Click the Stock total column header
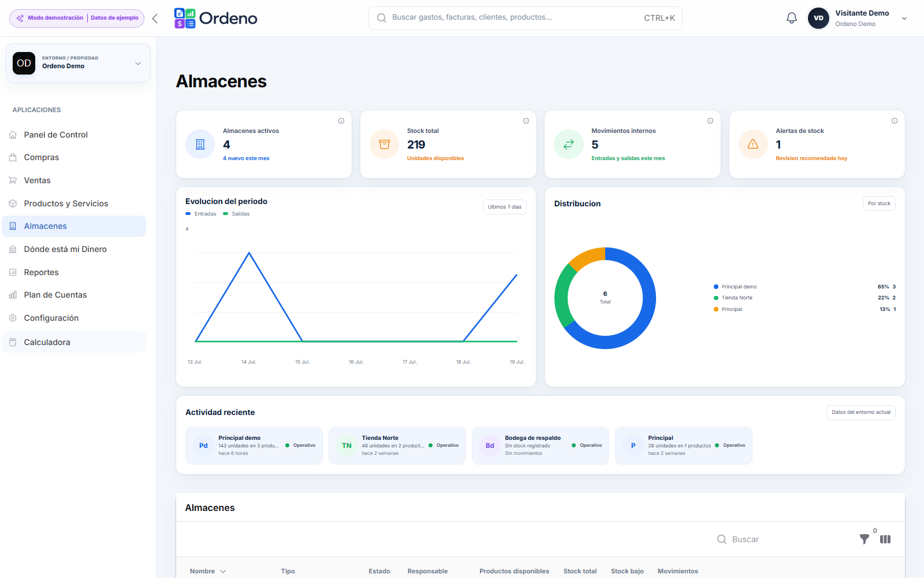This screenshot has width=924, height=578. click(x=580, y=571)
